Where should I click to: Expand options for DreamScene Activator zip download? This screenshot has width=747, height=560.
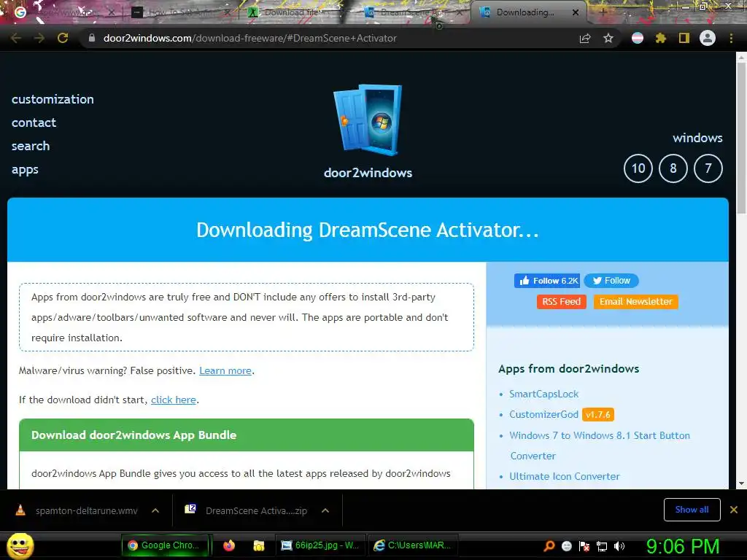coord(325,510)
